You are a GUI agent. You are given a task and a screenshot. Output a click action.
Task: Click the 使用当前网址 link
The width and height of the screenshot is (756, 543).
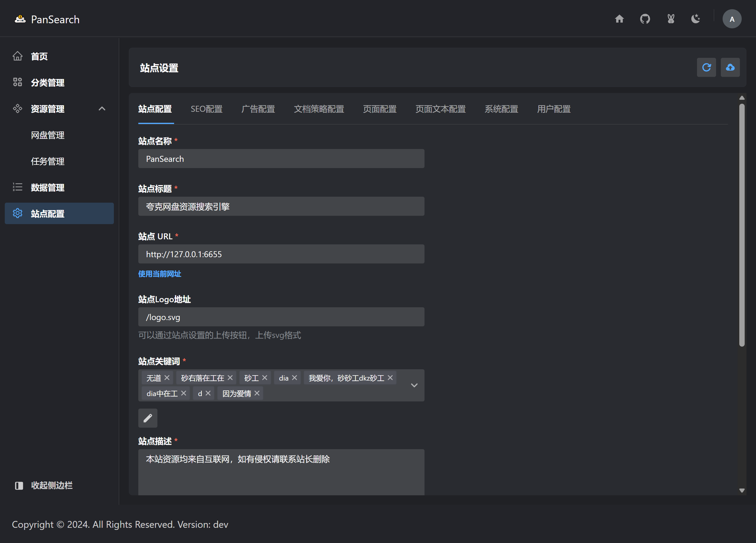click(x=160, y=274)
